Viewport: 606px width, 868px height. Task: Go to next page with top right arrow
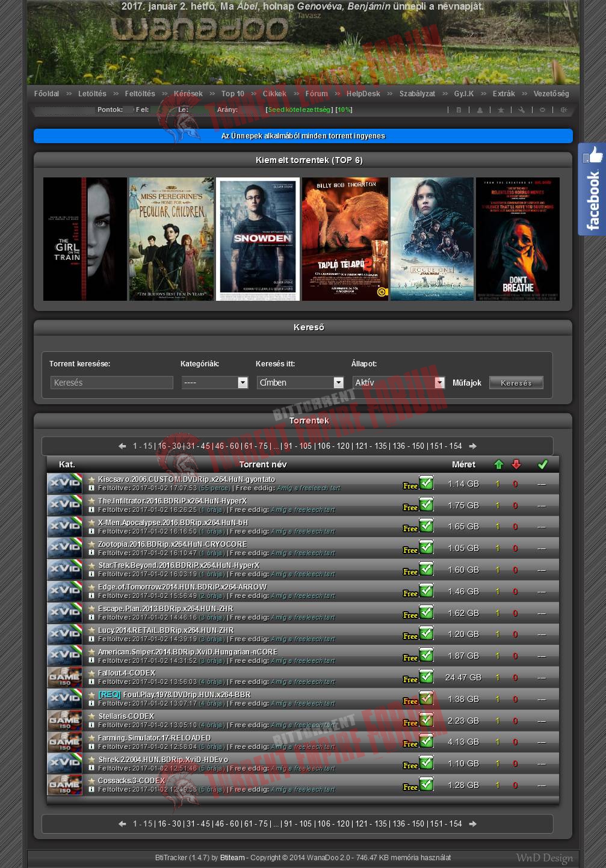[x=472, y=446]
